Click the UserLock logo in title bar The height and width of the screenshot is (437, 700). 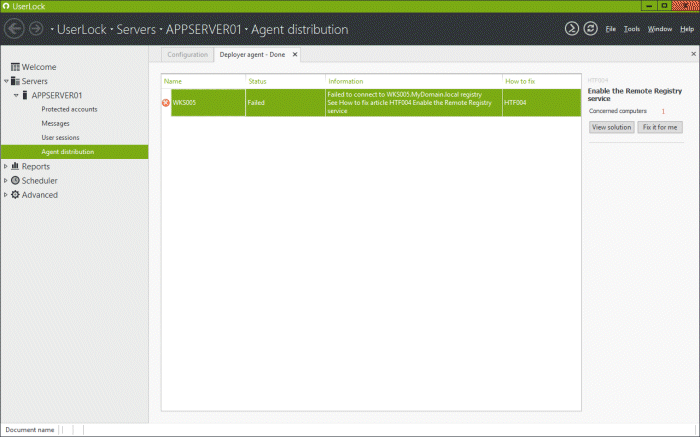coord(6,6)
